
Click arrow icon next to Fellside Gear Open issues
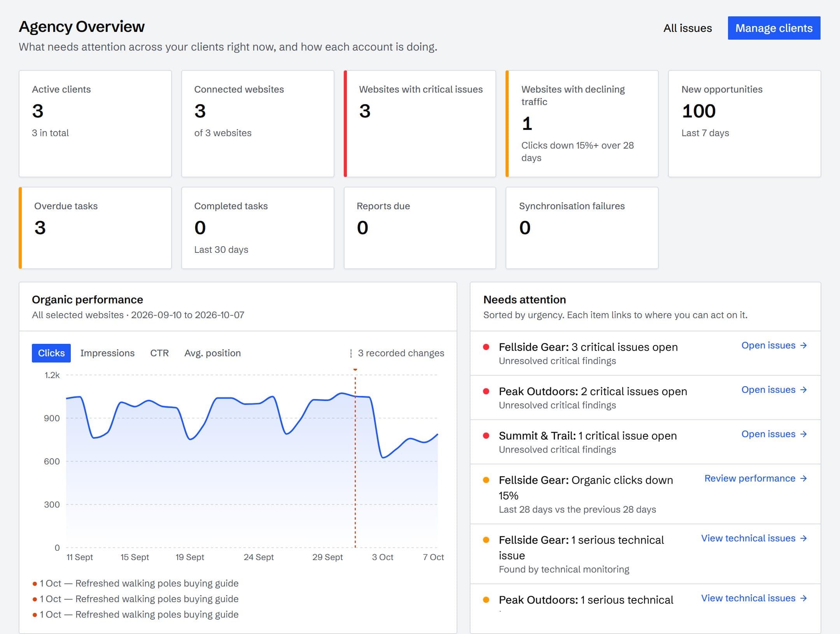[803, 345]
